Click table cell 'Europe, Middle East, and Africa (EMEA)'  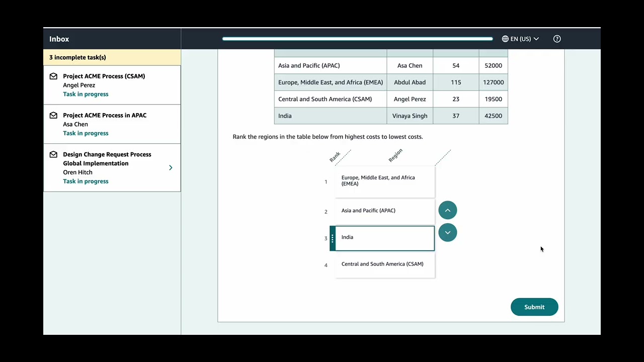tap(331, 82)
